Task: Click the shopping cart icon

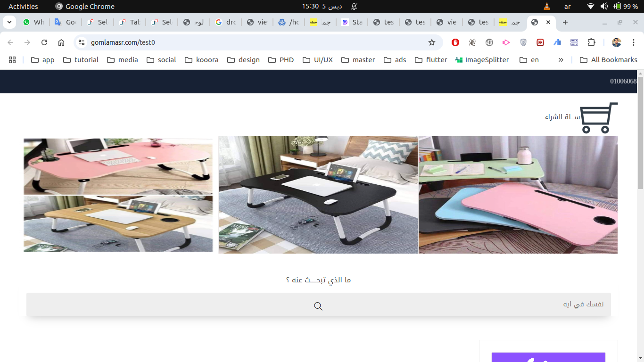Action: (x=598, y=117)
